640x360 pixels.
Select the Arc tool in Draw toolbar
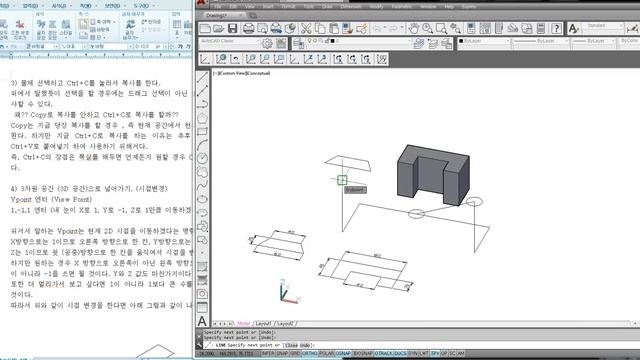[x=202, y=145]
